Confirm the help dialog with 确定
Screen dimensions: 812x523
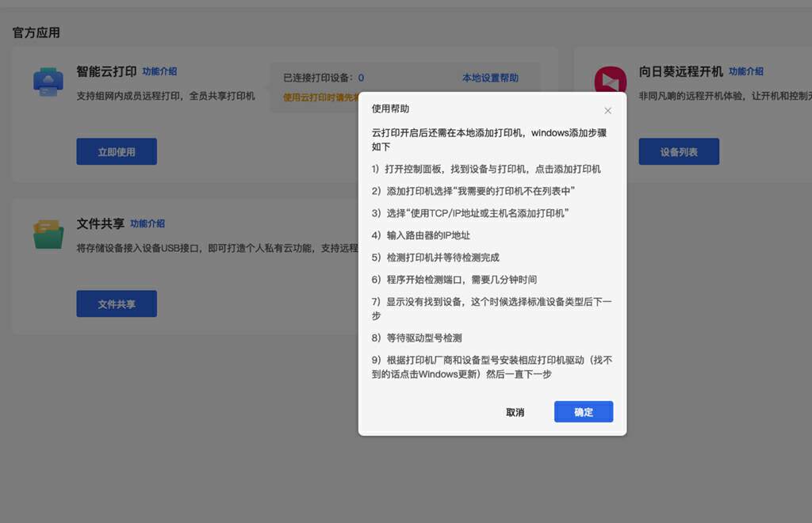coord(583,411)
